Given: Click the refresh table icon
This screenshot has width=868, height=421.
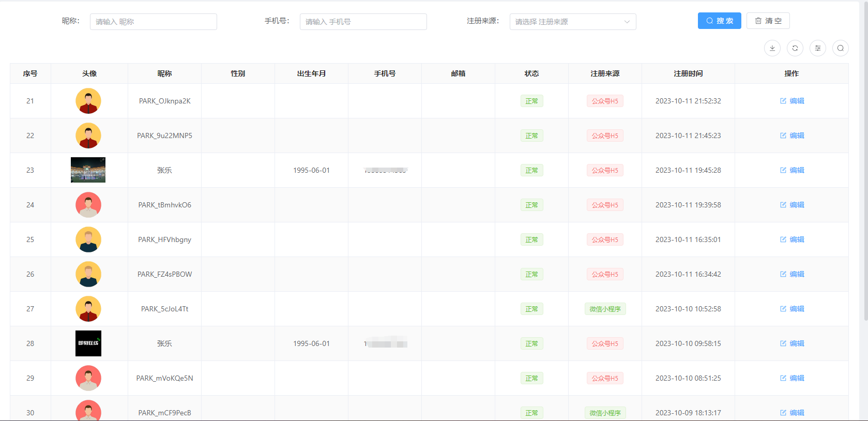Looking at the screenshot, I should coord(795,48).
